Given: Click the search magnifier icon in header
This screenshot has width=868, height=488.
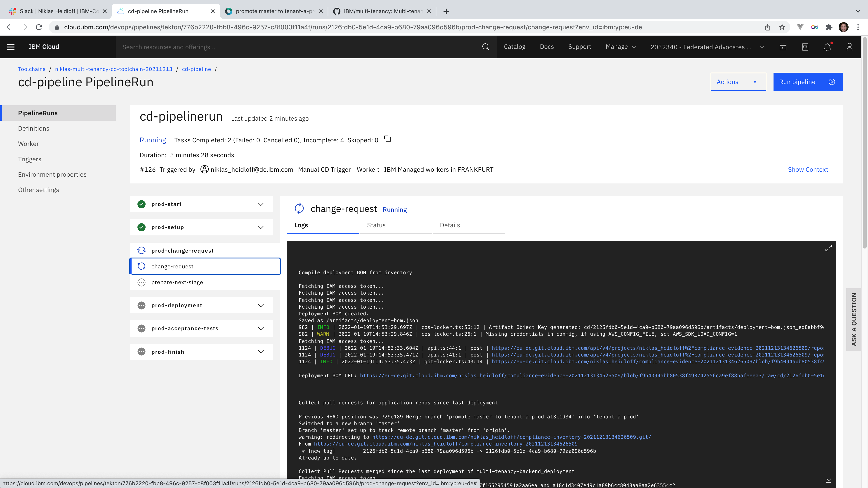Looking at the screenshot, I should point(486,47).
